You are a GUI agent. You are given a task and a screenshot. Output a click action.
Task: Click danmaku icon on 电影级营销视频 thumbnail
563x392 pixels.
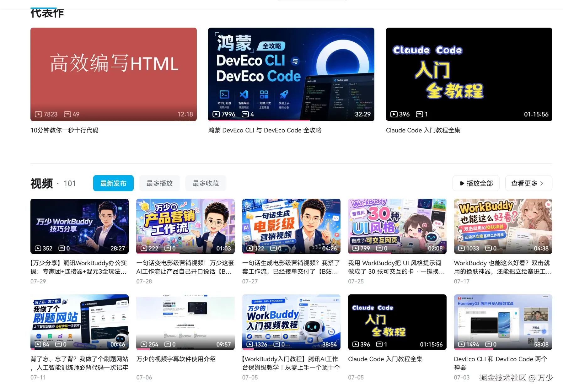click(274, 248)
